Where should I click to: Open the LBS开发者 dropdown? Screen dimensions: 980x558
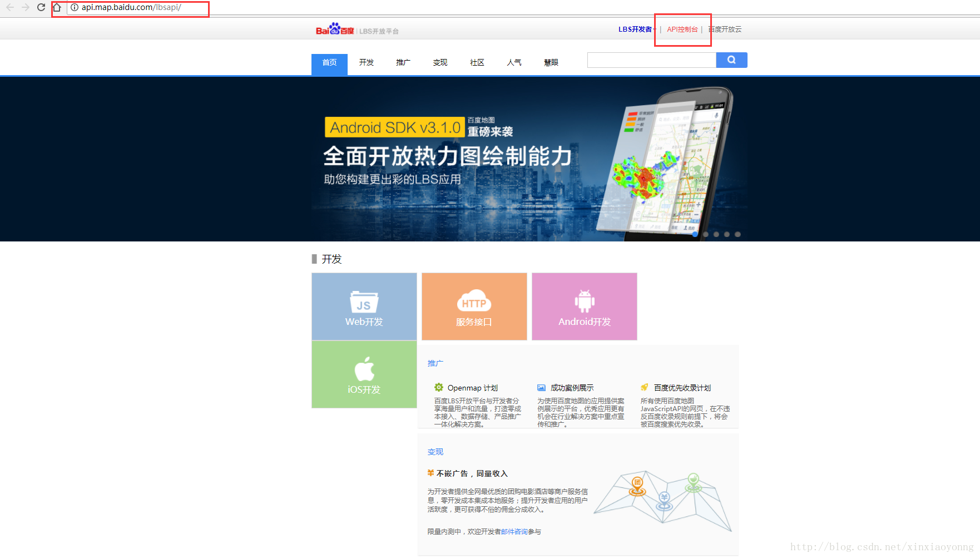637,29
